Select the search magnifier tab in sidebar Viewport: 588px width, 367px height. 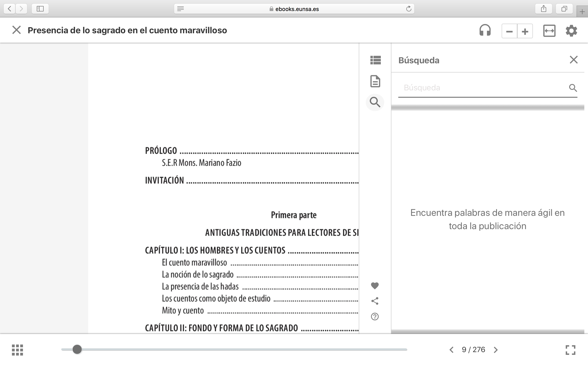[x=375, y=102]
